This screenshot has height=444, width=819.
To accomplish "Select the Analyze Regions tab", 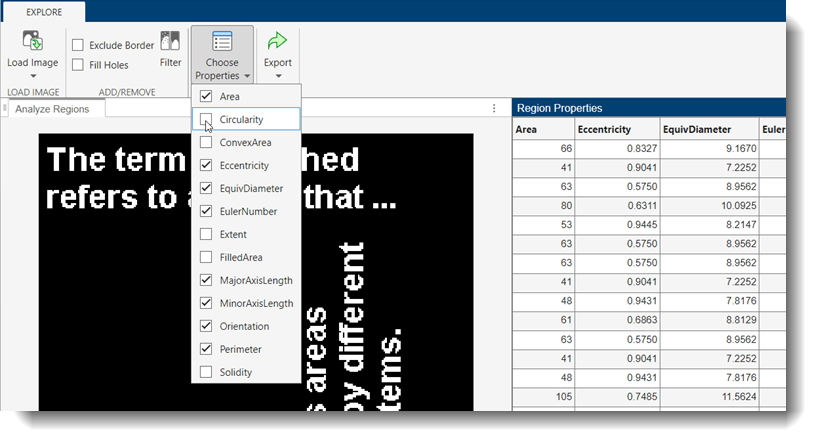I will pyautogui.click(x=52, y=109).
